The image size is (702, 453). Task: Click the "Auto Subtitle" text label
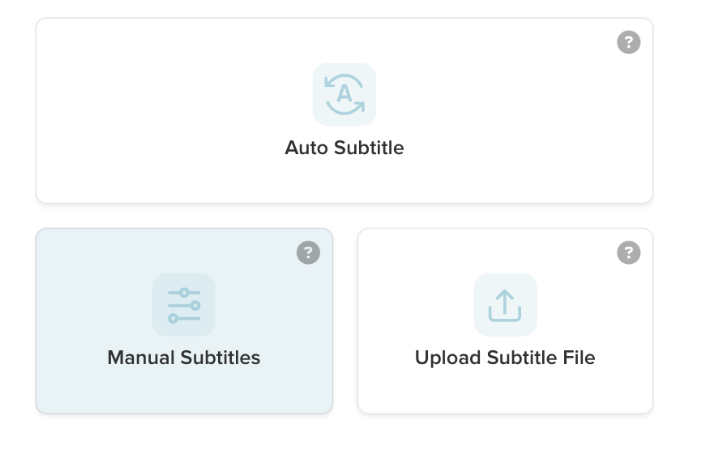pos(344,148)
